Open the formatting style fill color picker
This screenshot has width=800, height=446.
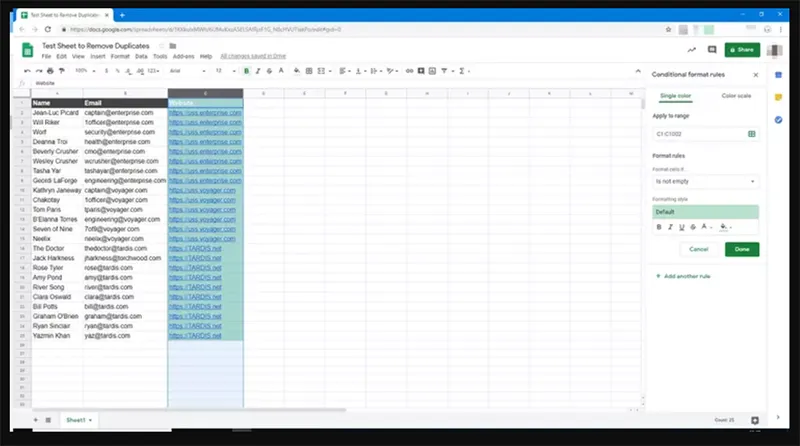point(726,227)
